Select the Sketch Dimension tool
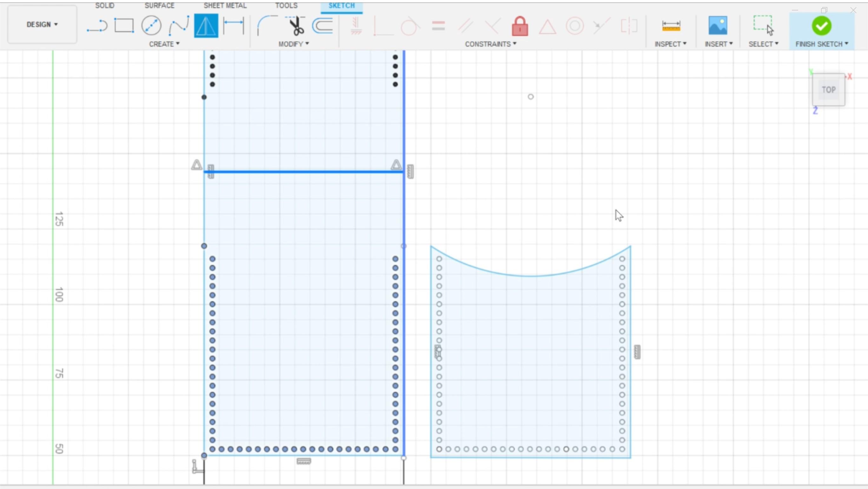The image size is (868, 489). [x=233, y=26]
